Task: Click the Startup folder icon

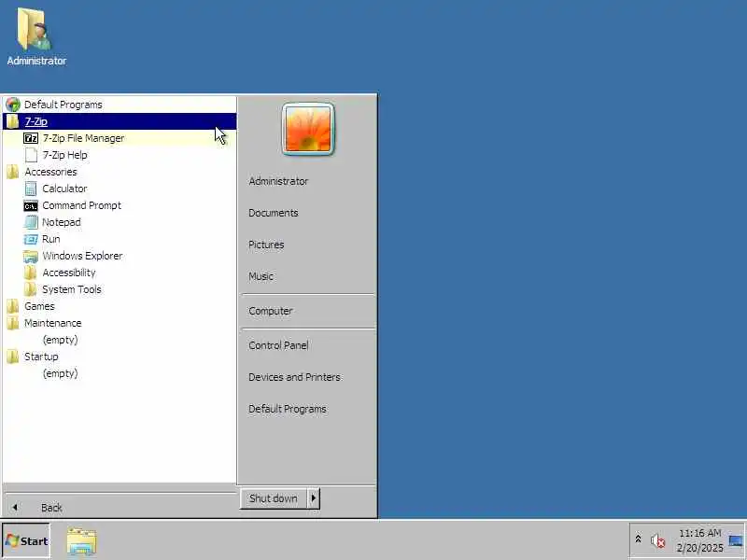Action: coord(13,357)
